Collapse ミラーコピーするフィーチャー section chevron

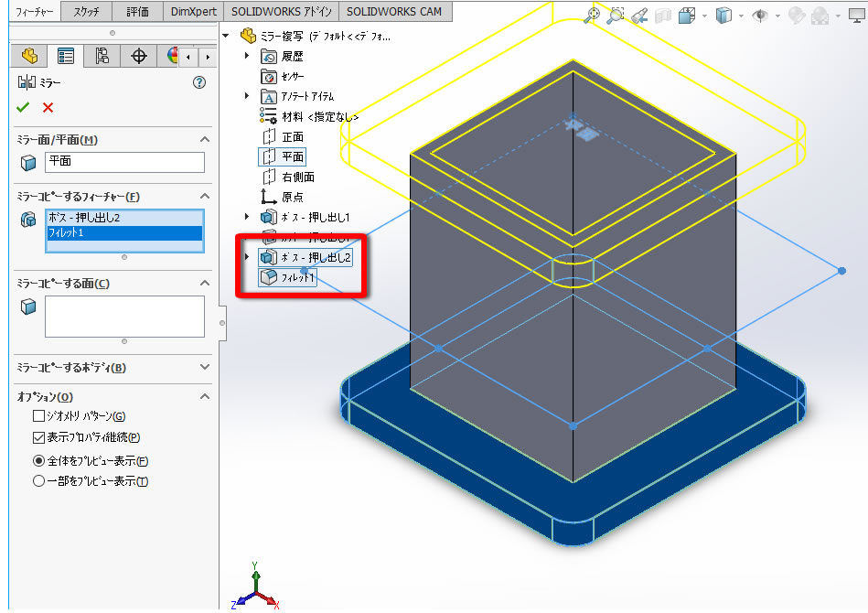tap(205, 196)
